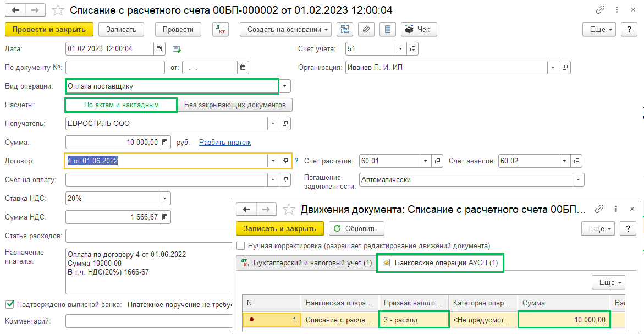The image size is (644, 334).
Task: Open the calendar picker beside Дата field
Action: [x=159, y=49]
